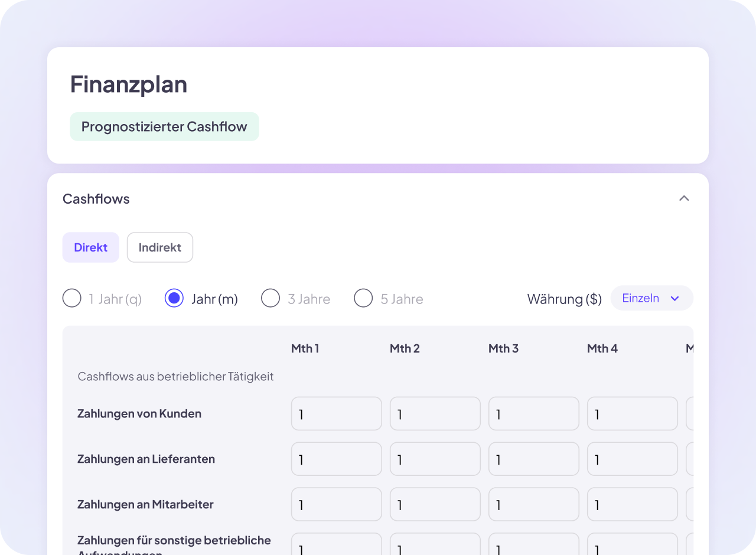Click the Mth 1 column header
756x555 pixels.
tap(305, 348)
